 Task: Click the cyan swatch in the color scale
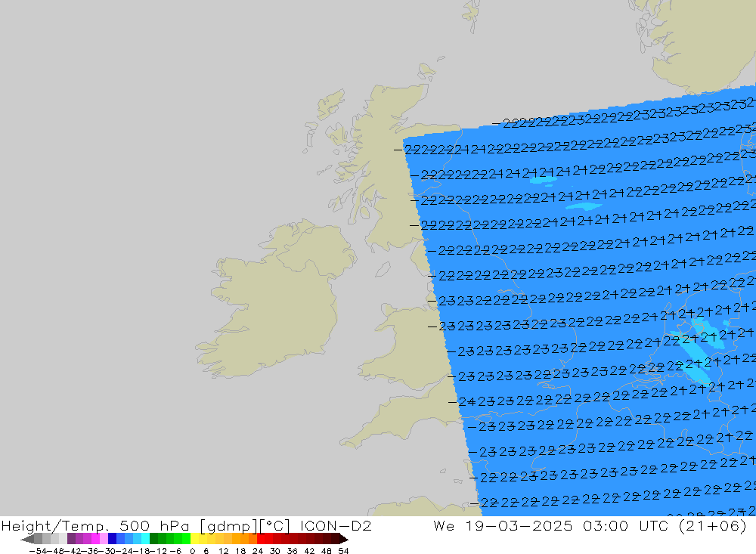click(x=145, y=539)
